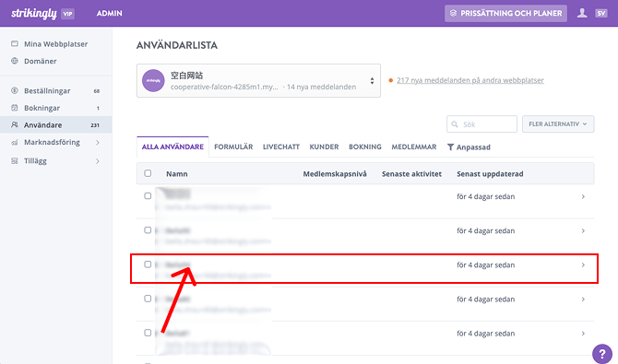Image resolution: width=618 pixels, height=364 pixels.
Task: Click the Mina Webbplatser sidebar icon
Action: pos(15,43)
